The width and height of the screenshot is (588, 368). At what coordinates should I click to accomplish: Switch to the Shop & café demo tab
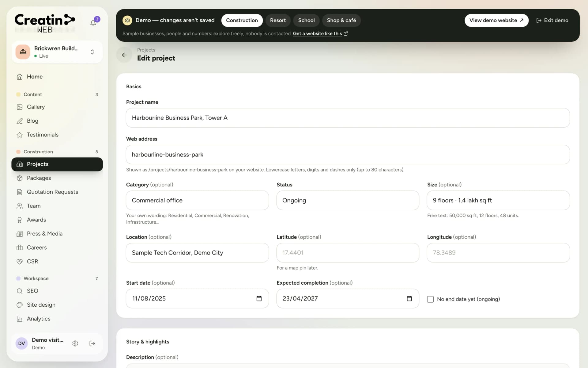[341, 20]
